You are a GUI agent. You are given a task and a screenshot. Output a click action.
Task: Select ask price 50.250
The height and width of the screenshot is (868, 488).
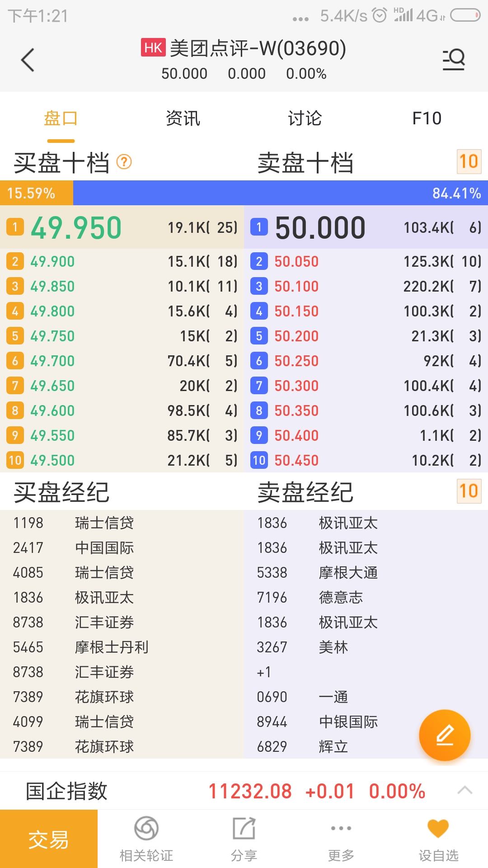click(296, 361)
